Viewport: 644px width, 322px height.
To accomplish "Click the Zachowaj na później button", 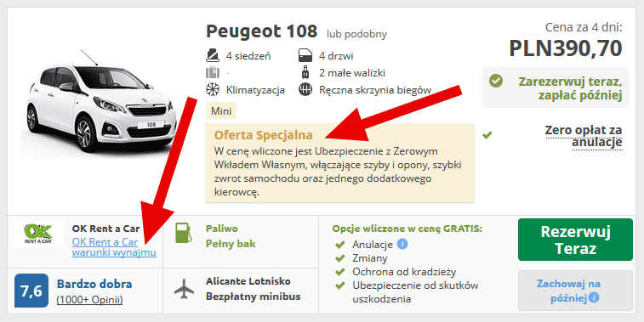I will coord(575,291).
